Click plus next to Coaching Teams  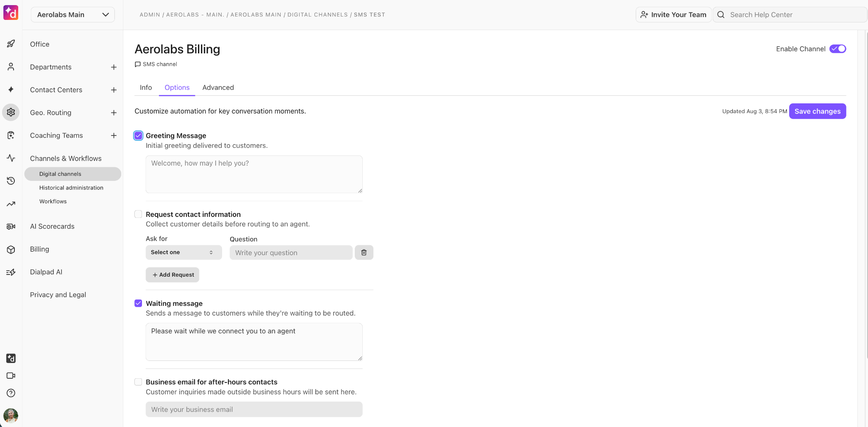pos(114,136)
